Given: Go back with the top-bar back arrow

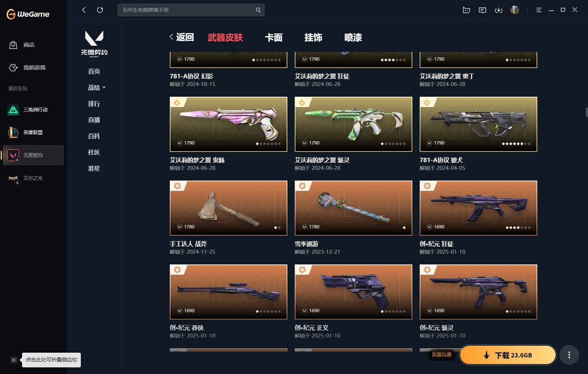Looking at the screenshot, I should coord(84,10).
